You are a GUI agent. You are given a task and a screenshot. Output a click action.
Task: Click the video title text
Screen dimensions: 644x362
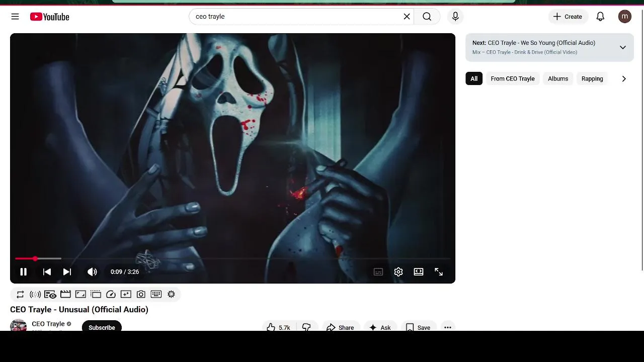click(79, 310)
